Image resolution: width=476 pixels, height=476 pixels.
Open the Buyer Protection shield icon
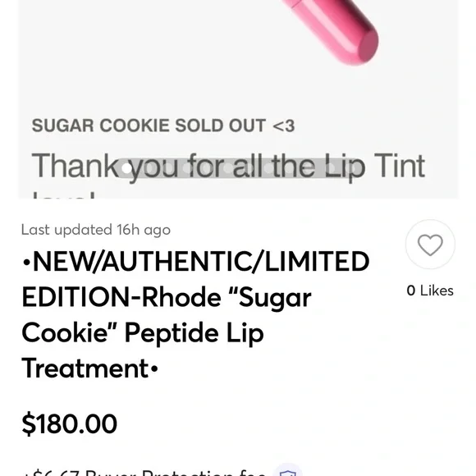288,473
